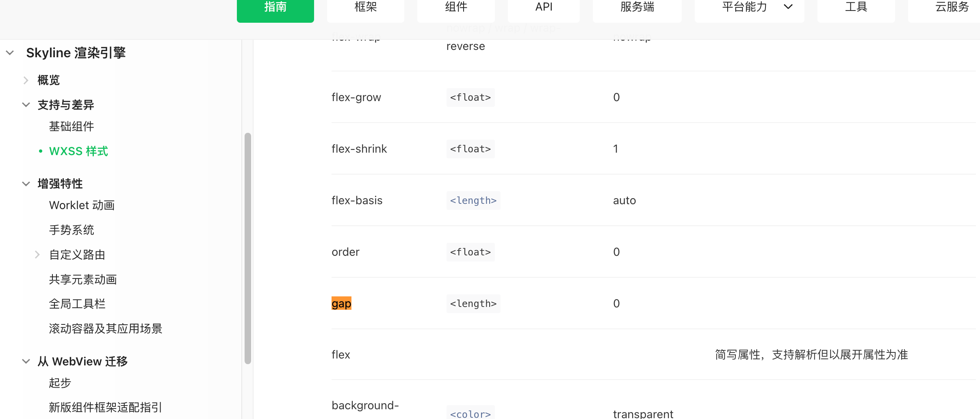This screenshot has height=419, width=980.
Task: Click the flex-shrink property name
Action: [359, 149]
